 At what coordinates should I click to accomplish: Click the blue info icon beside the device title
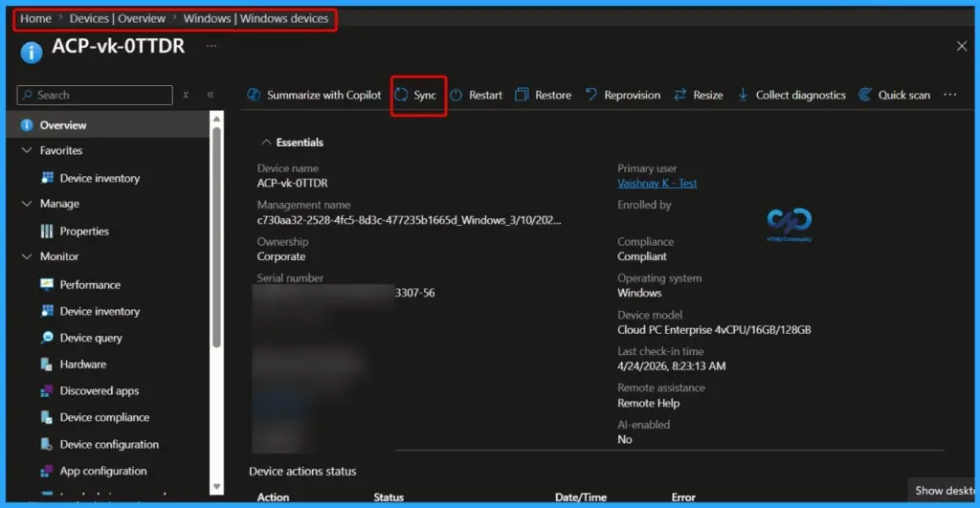pos(32,52)
